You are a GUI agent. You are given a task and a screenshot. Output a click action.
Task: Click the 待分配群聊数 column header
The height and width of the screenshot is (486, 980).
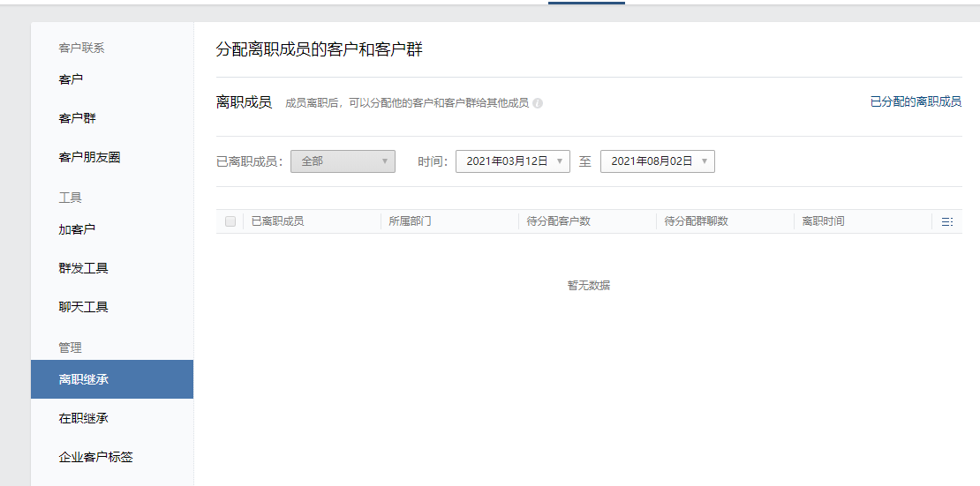(696, 221)
